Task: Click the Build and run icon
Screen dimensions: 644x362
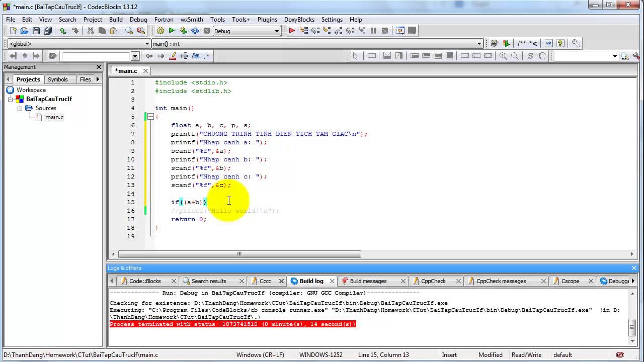Action: coord(183,31)
